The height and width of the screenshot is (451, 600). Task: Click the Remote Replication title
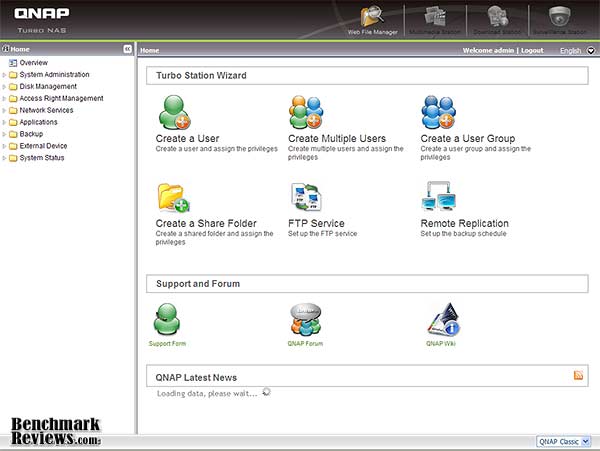coord(465,223)
